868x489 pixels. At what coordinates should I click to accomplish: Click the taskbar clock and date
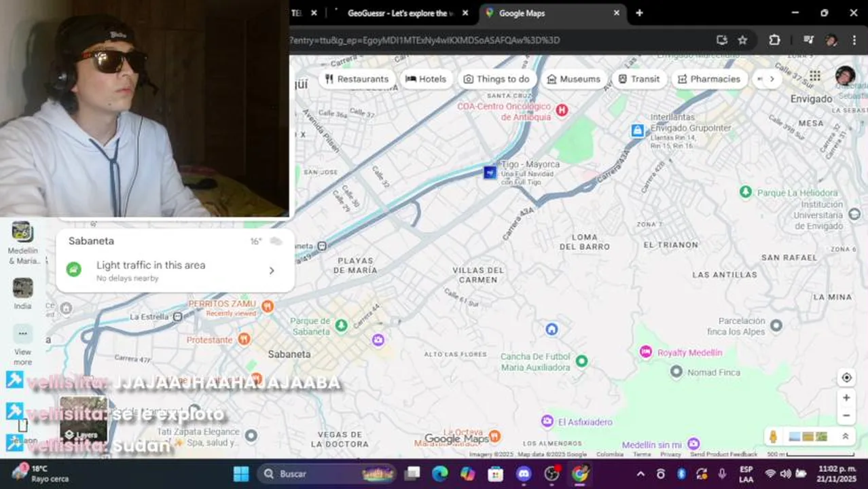point(837,473)
